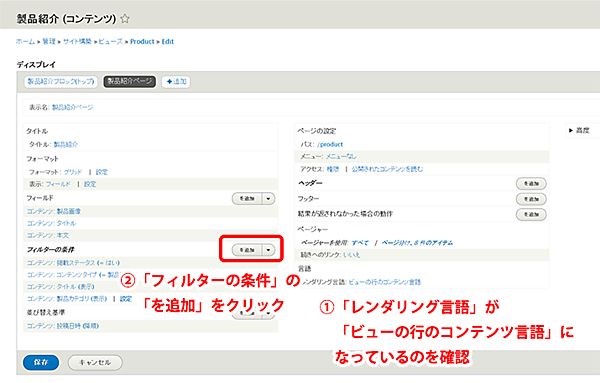Change 続きへのリンク value いいえ
This screenshot has height=383, width=600.
point(351,254)
